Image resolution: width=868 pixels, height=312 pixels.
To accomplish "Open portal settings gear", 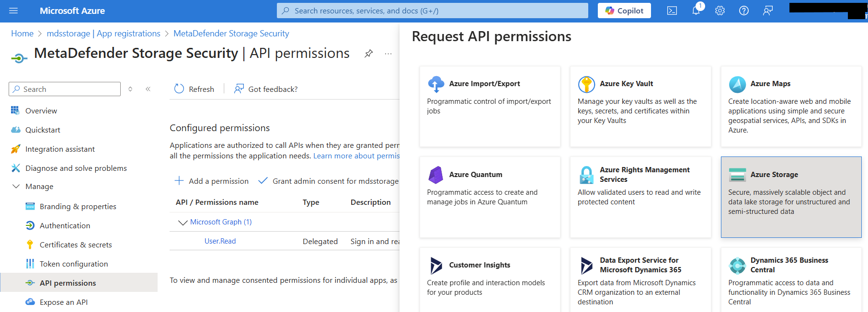I will tap(720, 11).
